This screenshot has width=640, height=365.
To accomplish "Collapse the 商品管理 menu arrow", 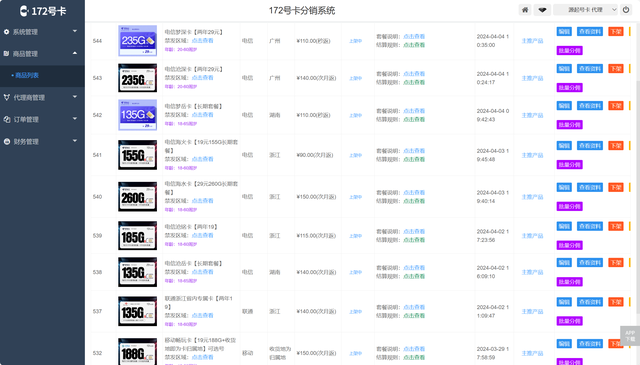I will [75, 53].
